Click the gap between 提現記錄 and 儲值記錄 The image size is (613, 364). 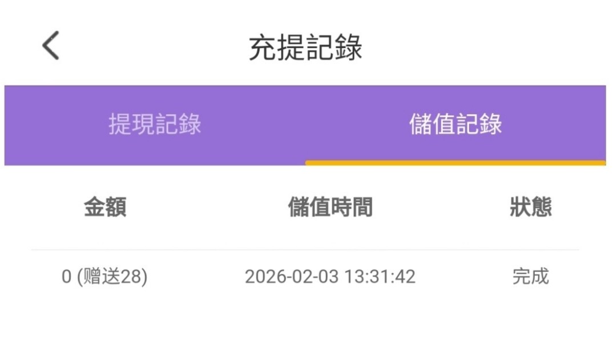(x=305, y=124)
